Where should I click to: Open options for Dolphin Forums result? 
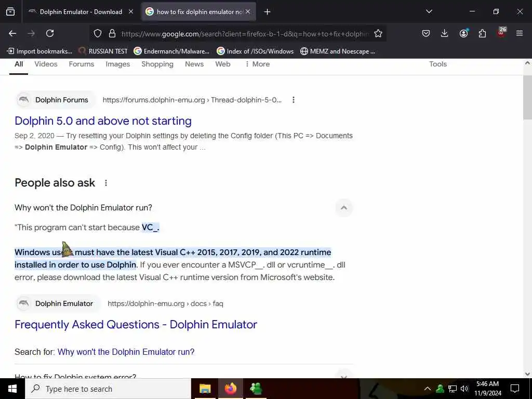pyautogui.click(x=294, y=100)
